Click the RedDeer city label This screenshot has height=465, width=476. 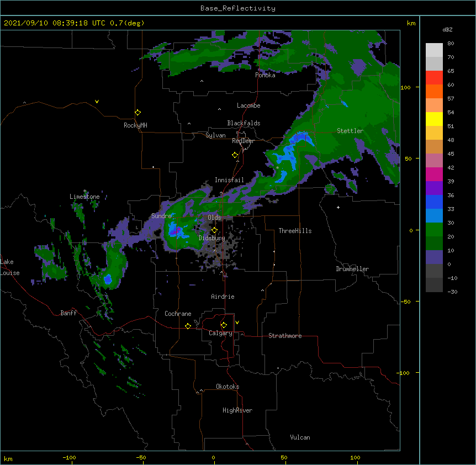tap(243, 141)
